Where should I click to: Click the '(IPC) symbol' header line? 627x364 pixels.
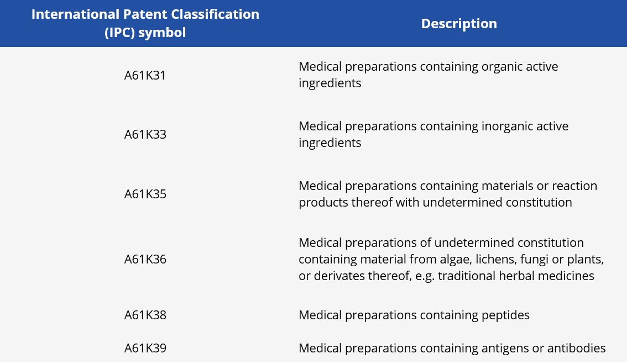pos(145,33)
